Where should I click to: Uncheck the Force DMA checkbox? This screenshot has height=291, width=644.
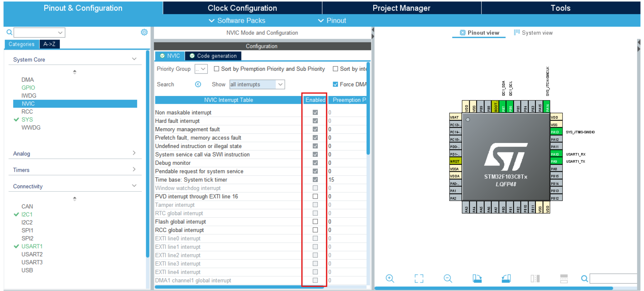tap(335, 84)
